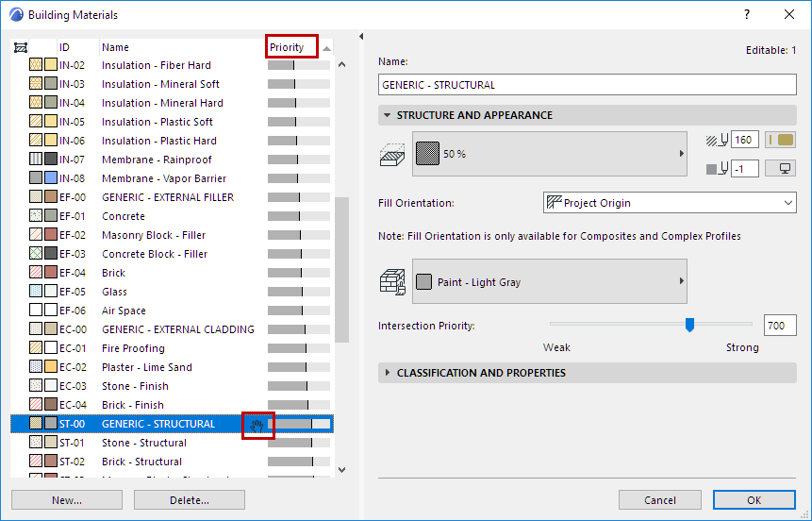The image size is (812, 521).
Task: Select the Insulation - Plastic Soft row
Action: coord(172,122)
